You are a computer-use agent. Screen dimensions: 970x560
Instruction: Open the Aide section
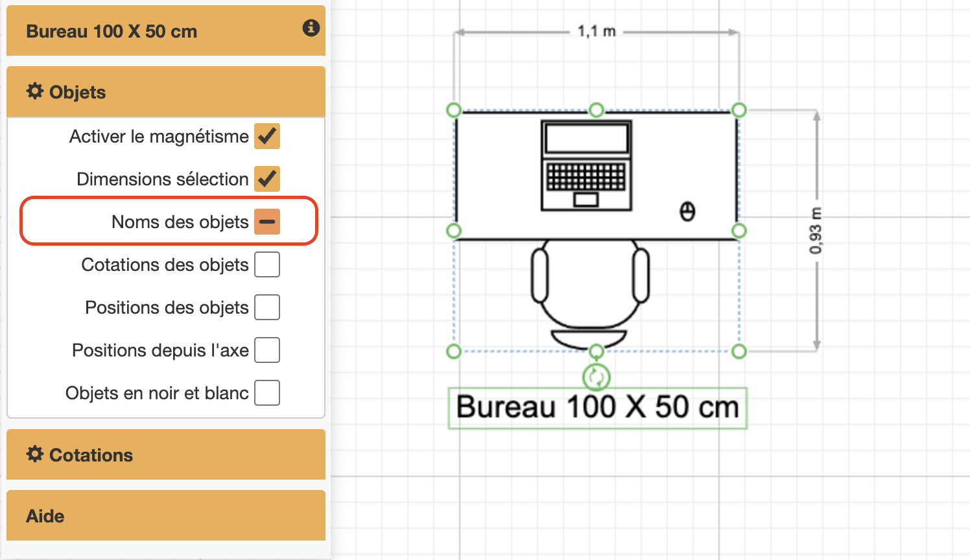(166, 516)
